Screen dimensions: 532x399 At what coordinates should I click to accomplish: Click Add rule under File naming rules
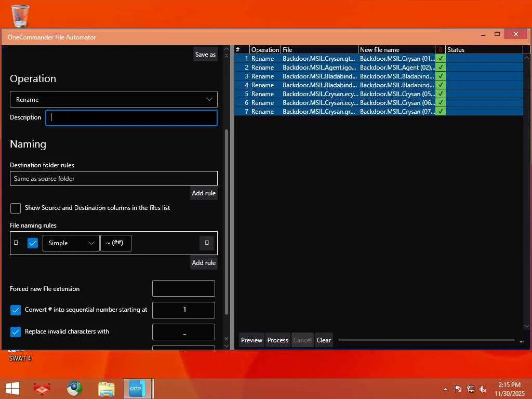[x=204, y=262]
